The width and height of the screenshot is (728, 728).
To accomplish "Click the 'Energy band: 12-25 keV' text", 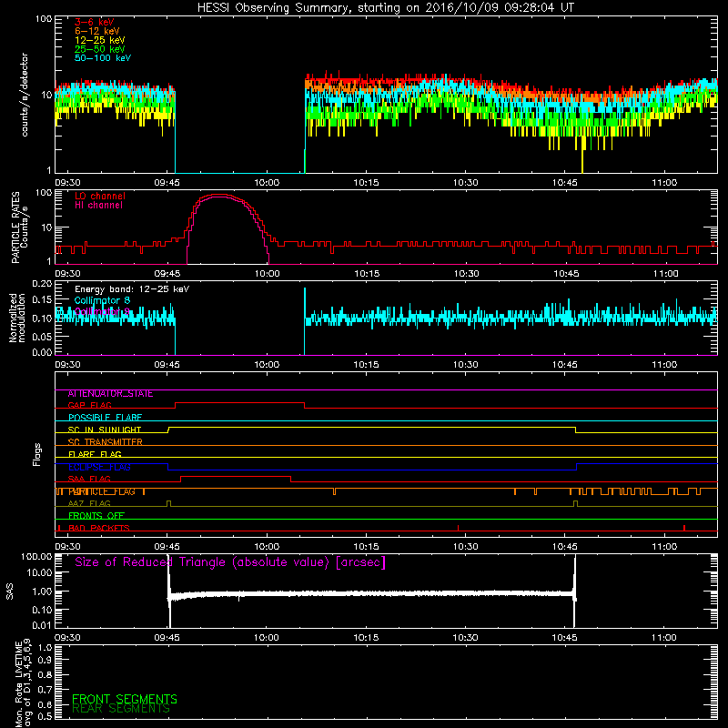I will coord(132,289).
